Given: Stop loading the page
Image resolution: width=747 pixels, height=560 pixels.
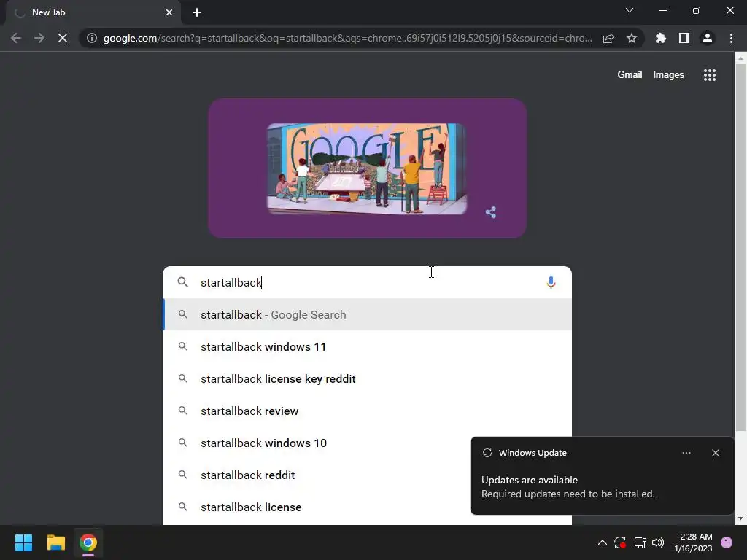Looking at the screenshot, I should [x=63, y=38].
